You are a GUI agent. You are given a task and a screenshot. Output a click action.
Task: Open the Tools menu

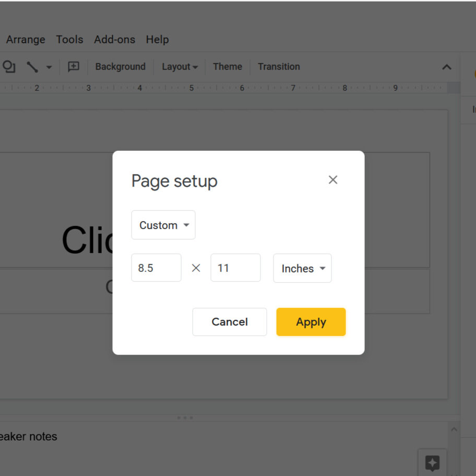pos(69,40)
